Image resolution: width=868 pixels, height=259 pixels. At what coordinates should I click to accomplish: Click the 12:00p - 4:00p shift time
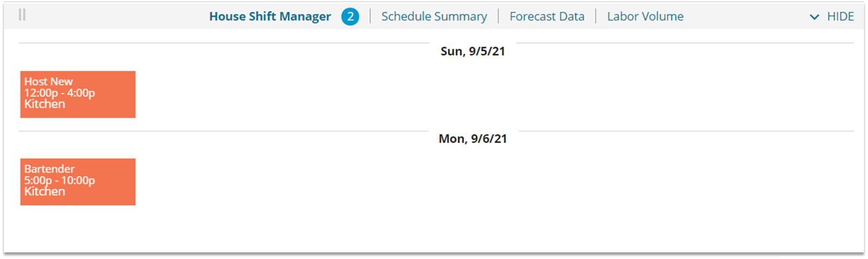tap(60, 93)
